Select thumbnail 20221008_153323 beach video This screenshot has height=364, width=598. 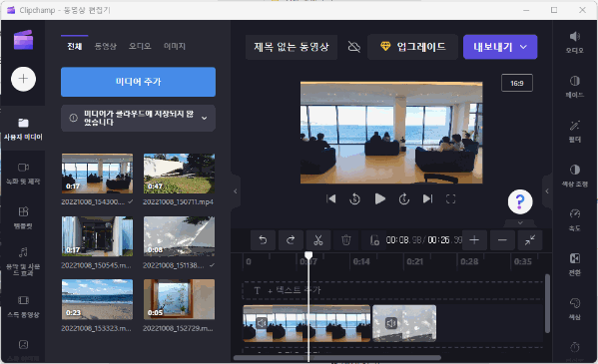click(x=97, y=299)
